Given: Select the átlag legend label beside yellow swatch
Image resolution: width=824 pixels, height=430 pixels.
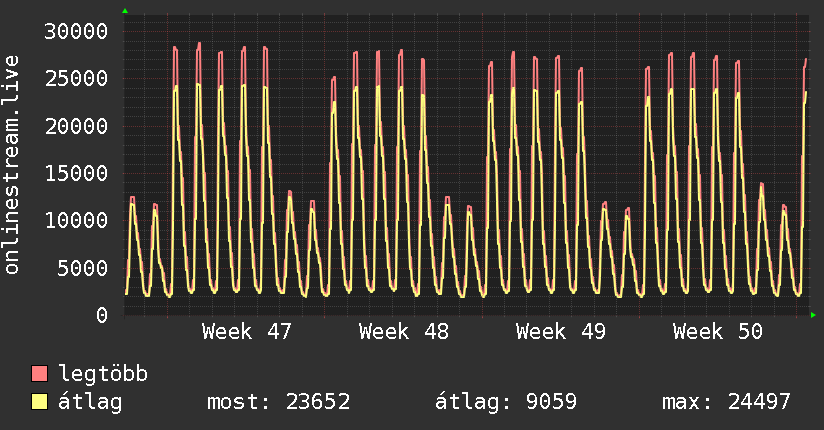Looking at the screenshot, I should click(x=90, y=402).
